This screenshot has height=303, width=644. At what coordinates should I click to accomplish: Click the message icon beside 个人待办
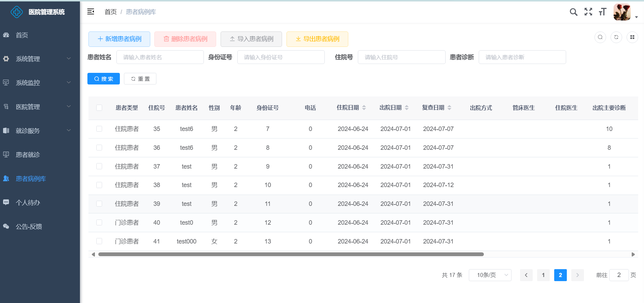6,202
